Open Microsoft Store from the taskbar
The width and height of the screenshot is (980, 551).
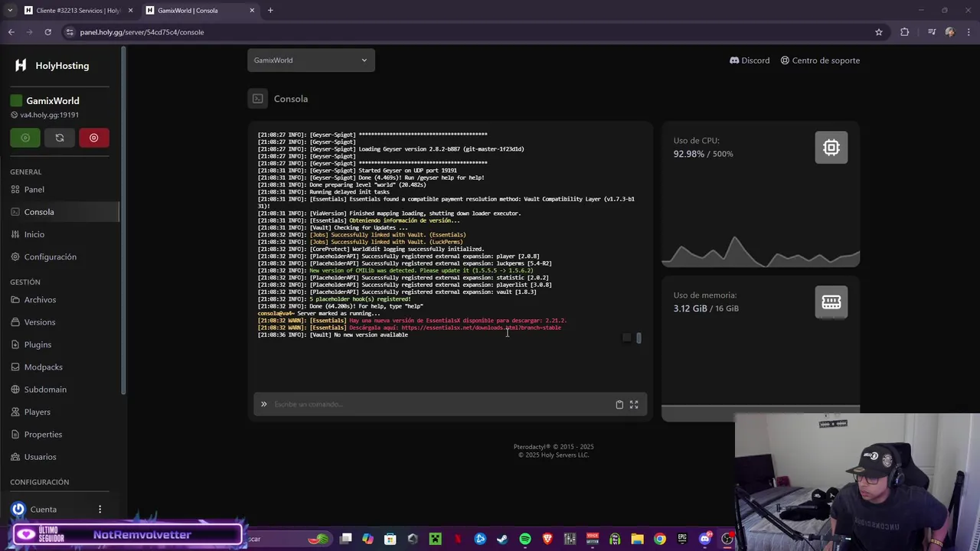tap(390, 539)
